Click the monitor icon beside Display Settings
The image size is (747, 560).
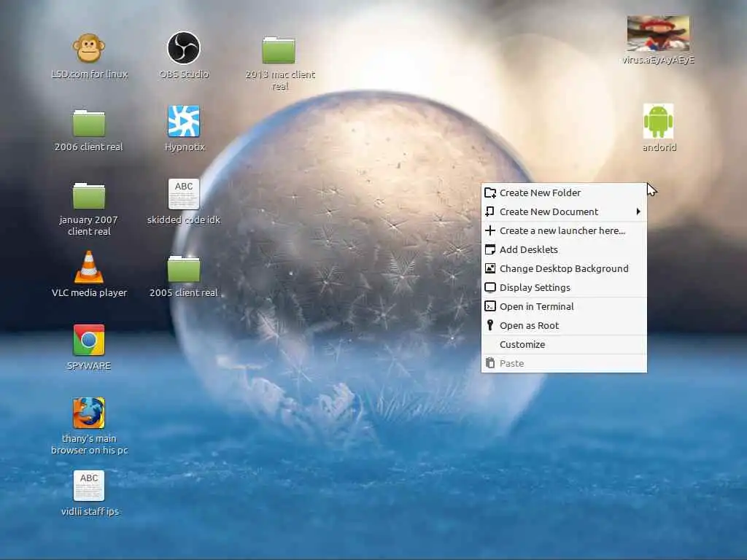[x=490, y=287]
